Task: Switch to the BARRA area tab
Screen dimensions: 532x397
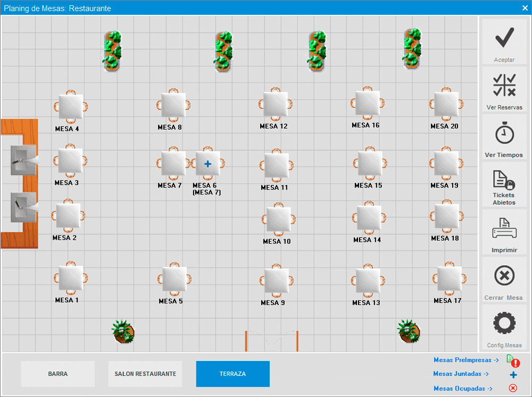Action: point(58,374)
